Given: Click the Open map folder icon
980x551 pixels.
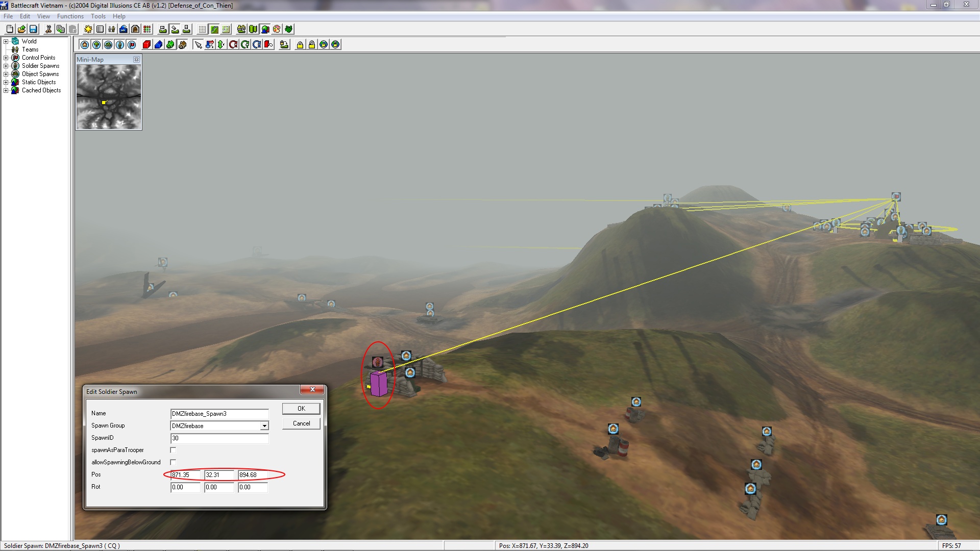Looking at the screenshot, I should tap(21, 29).
